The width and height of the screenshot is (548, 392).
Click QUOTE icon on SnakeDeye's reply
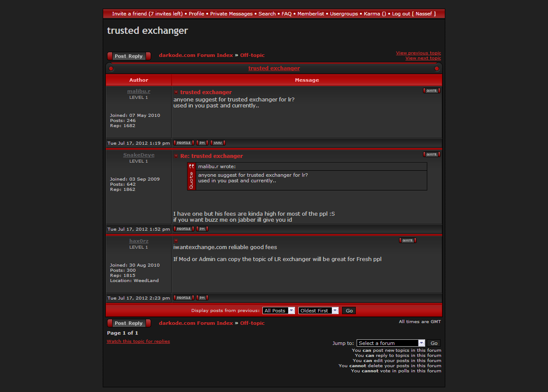432,154
